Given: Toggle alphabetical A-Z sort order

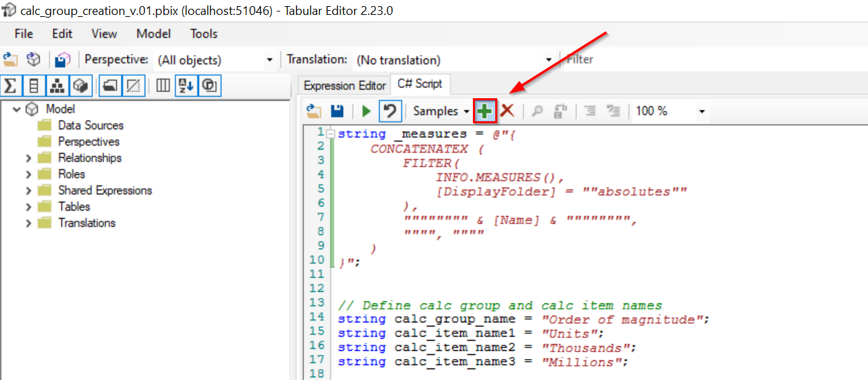Looking at the screenshot, I should (185, 85).
